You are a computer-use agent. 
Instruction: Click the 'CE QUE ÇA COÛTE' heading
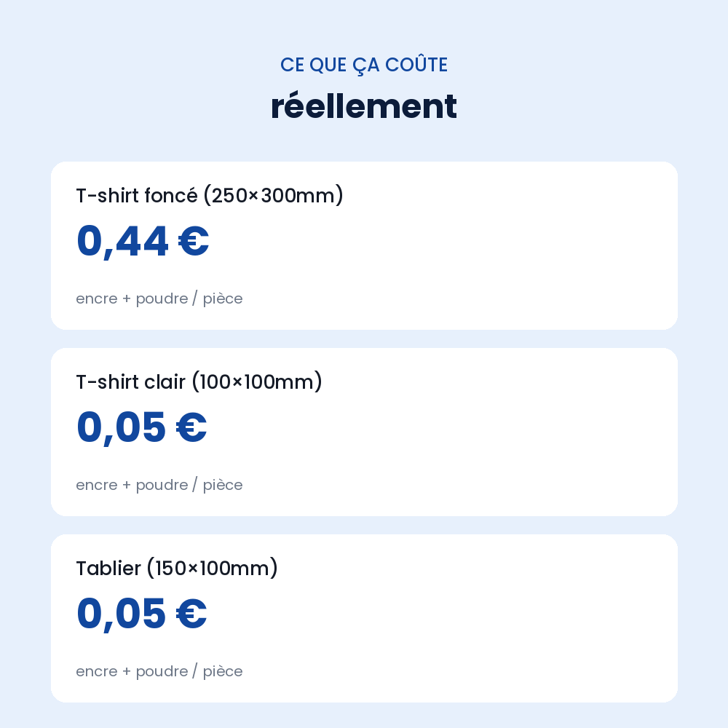364,65
